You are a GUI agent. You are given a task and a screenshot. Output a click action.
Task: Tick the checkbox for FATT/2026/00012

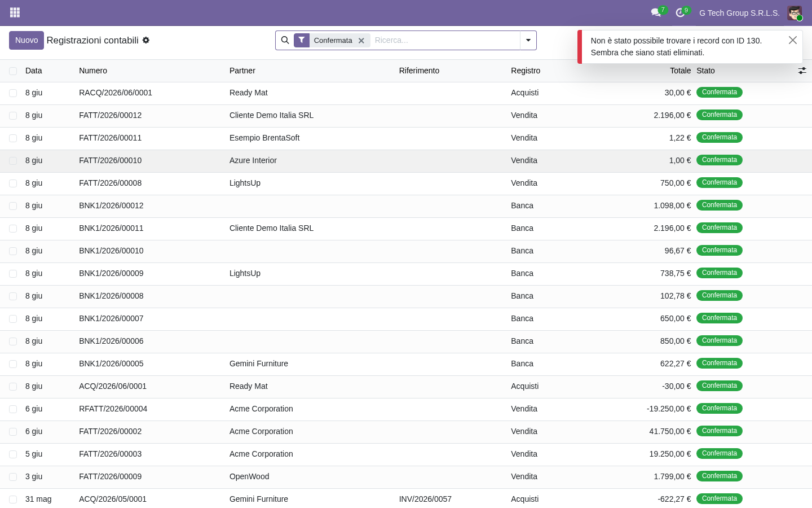13,116
